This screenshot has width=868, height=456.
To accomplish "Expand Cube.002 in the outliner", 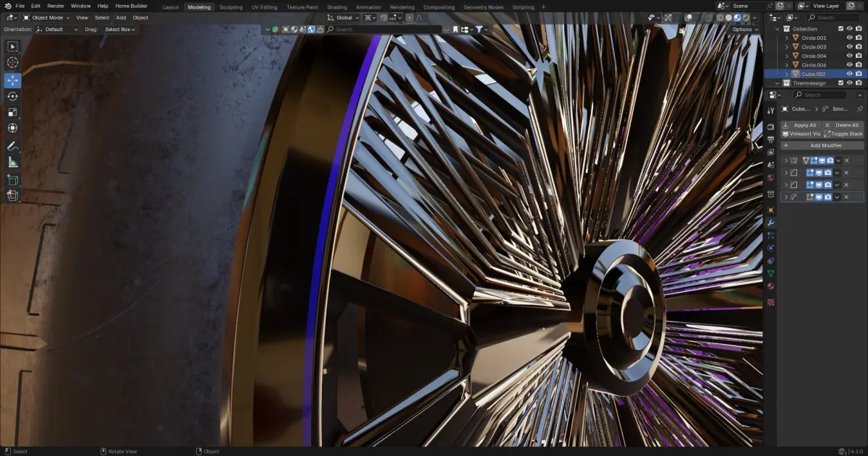I will [x=787, y=74].
